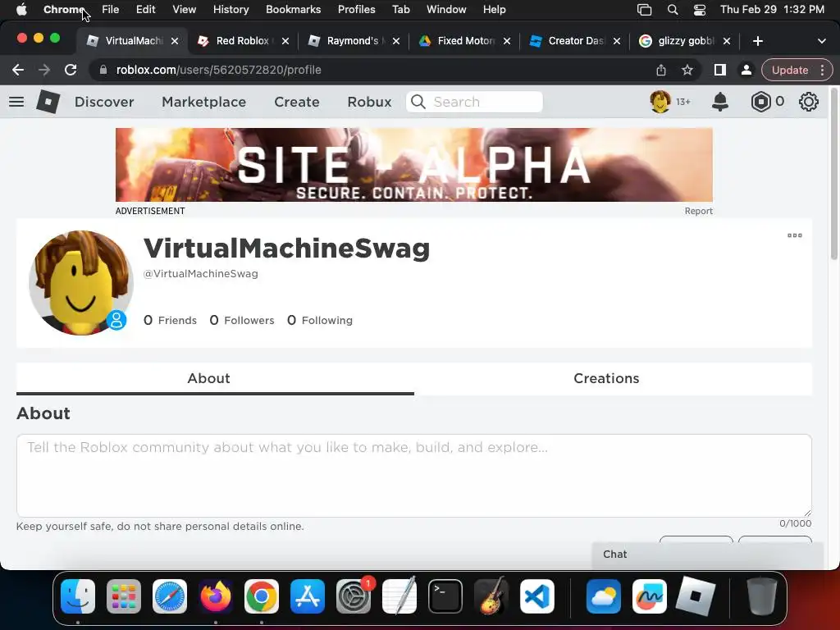Click the About description text area
Viewport: 840px width, 630px height.
click(414, 476)
